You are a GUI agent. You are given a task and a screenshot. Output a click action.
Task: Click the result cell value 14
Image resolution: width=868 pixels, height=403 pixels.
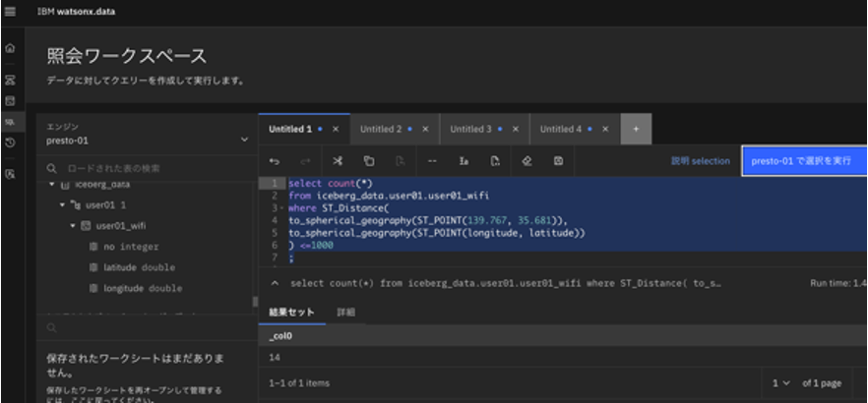275,358
